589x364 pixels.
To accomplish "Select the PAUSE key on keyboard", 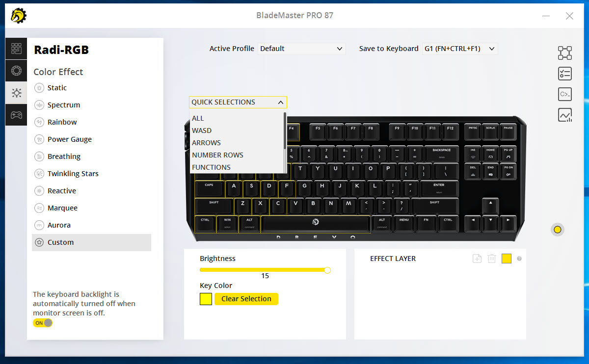I will [508, 131].
